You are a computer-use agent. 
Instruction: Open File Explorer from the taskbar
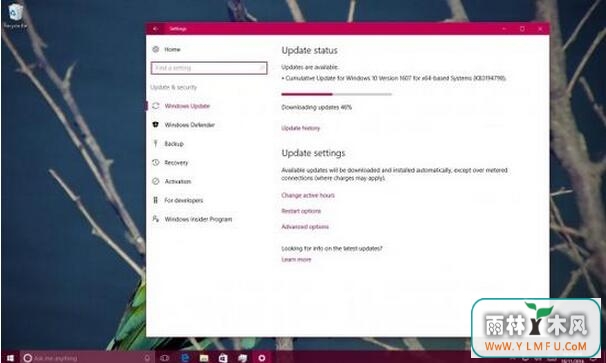click(204, 358)
